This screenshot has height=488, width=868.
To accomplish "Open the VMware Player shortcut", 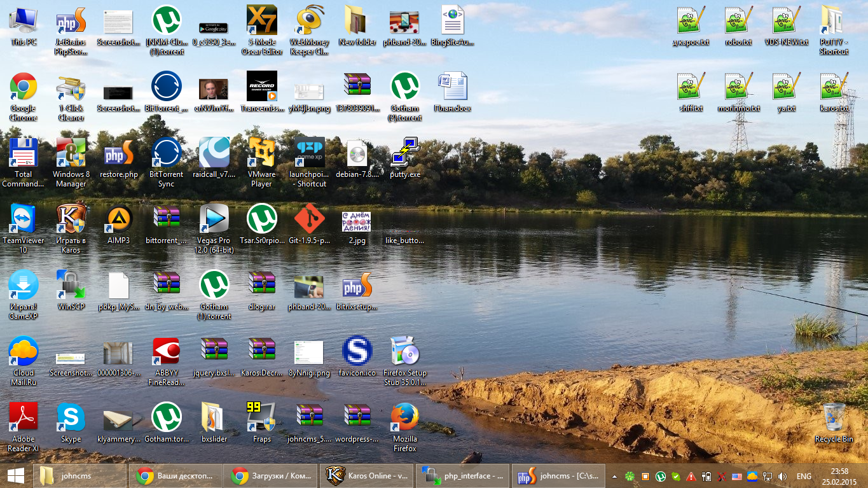I will coord(261,153).
